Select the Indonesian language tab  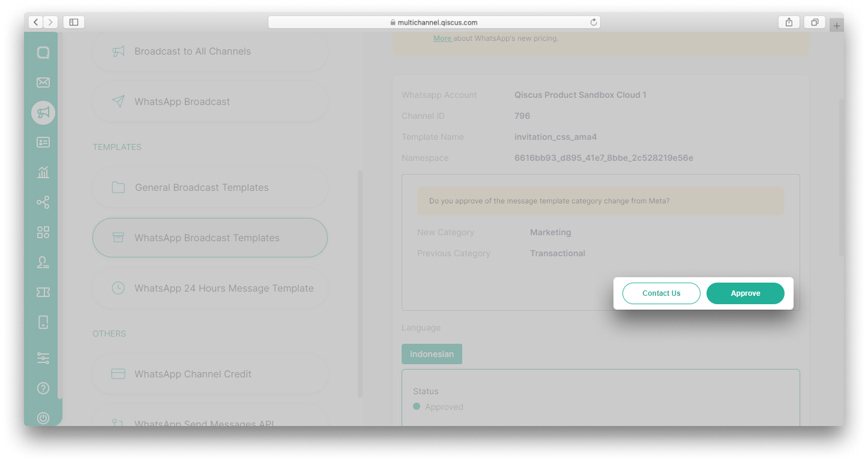(432, 354)
